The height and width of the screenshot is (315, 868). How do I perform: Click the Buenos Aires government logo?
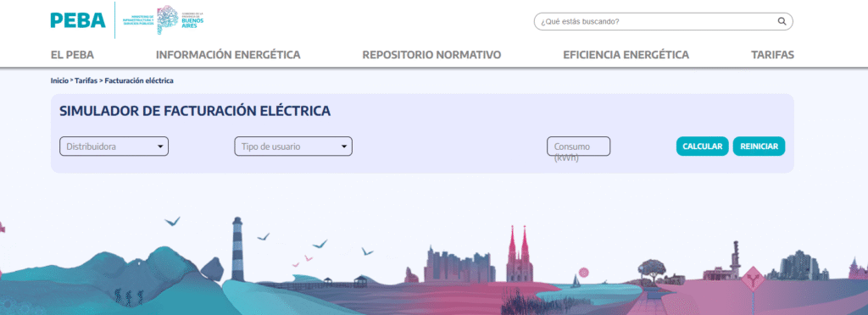click(x=164, y=20)
